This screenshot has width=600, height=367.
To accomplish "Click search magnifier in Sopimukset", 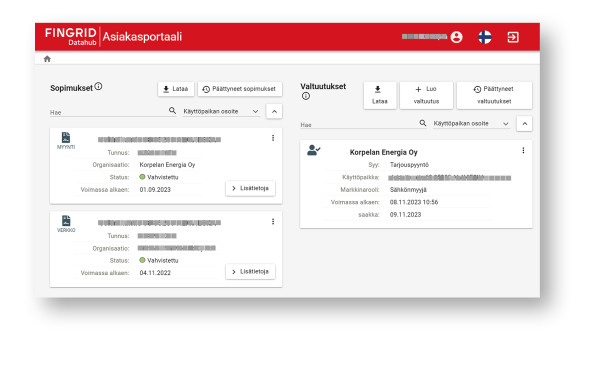I will tap(172, 111).
